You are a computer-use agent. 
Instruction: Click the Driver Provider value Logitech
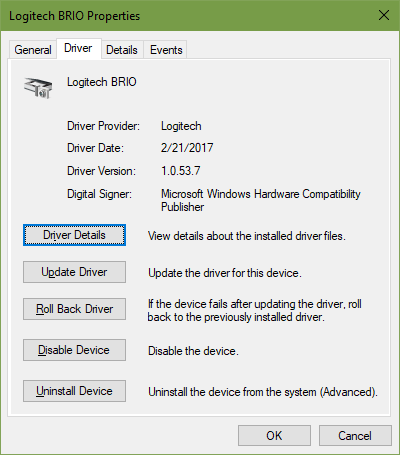181,126
